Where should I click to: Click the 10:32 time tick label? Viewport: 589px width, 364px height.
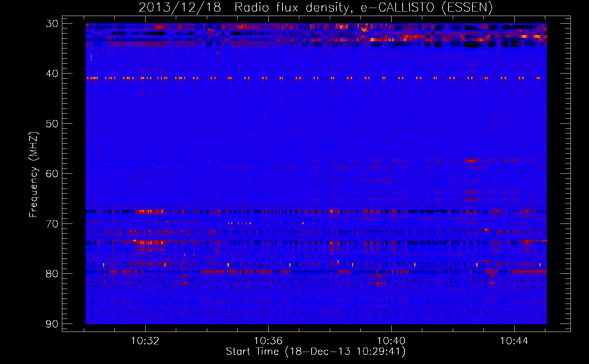(145, 341)
